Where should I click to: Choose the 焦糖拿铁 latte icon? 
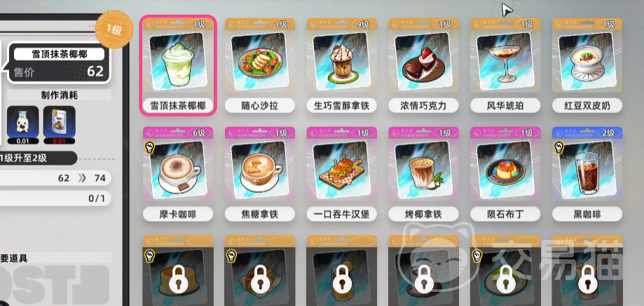[259, 170]
